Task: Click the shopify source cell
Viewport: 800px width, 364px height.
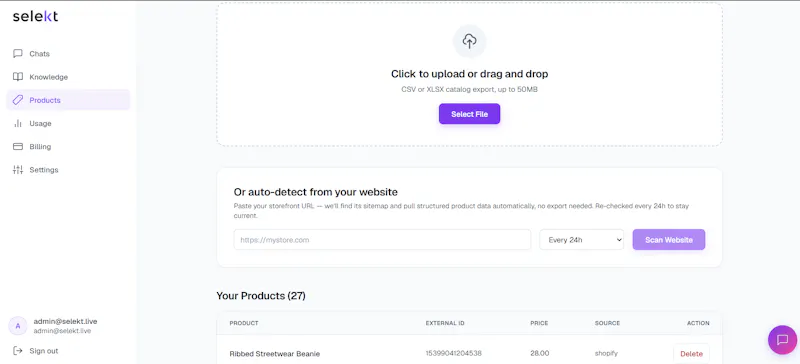Action: point(606,353)
